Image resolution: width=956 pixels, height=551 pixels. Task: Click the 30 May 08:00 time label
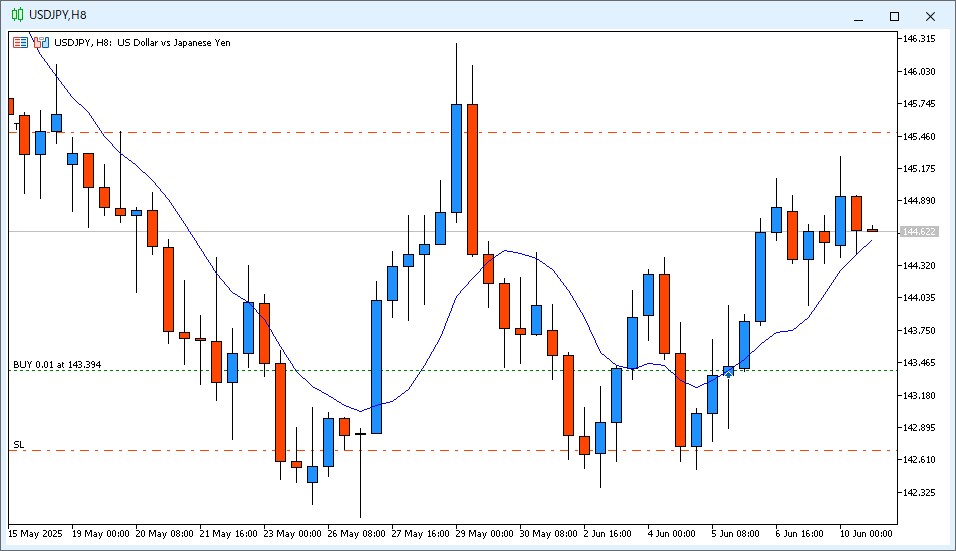pyautogui.click(x=549, y=534)
